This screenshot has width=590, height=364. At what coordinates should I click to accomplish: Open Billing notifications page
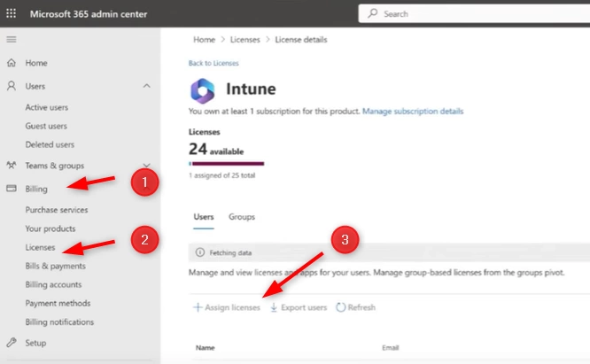[59, 321]
